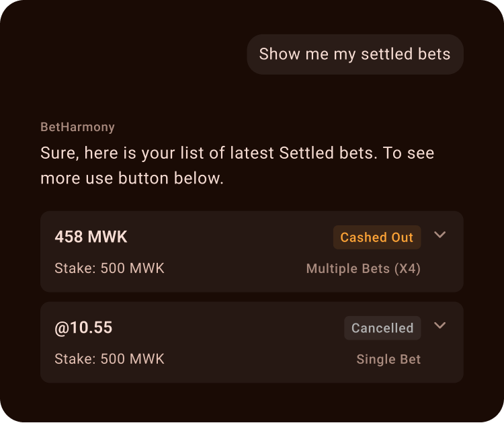This screenshot has height=423, width=504.
Task: Expand the Cancelled bet details chevron
Action: click(x=440, y=325)
